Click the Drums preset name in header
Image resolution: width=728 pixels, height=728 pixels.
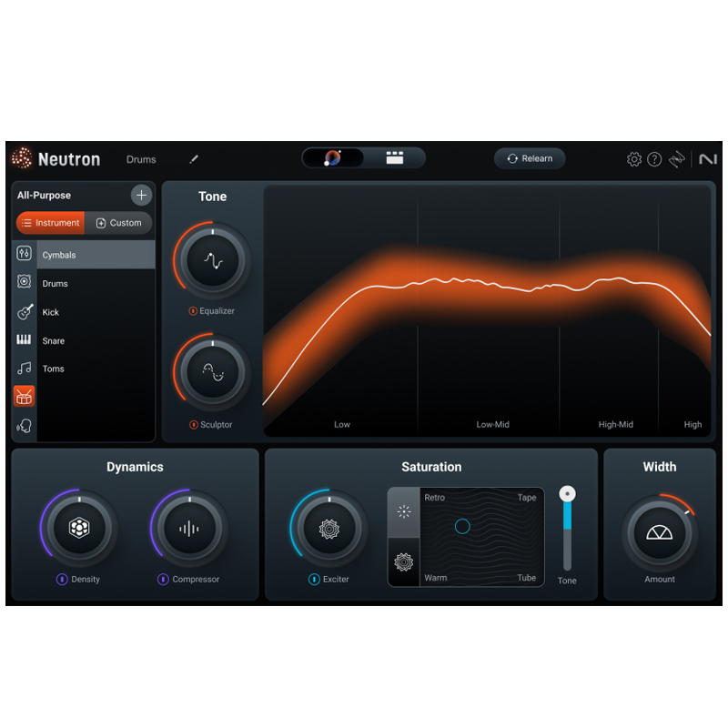coord(141,159)
